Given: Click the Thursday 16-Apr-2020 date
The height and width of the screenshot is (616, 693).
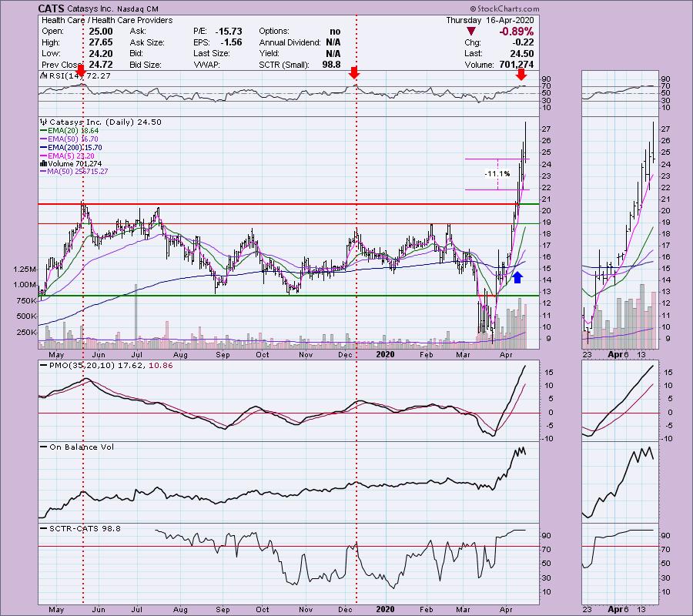Looking at the screenshot, I should click(490, 20).
